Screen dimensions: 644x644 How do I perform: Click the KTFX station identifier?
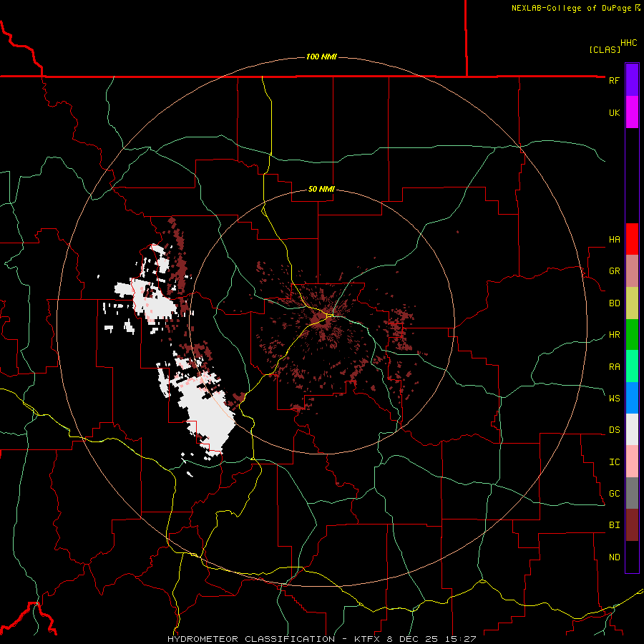coord(366,639)
